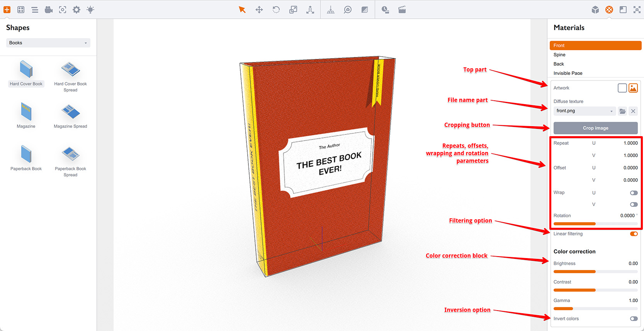Screen dimensions: 644x331
Task: Browse for diffuse texture file
Action: coord(622,111)
